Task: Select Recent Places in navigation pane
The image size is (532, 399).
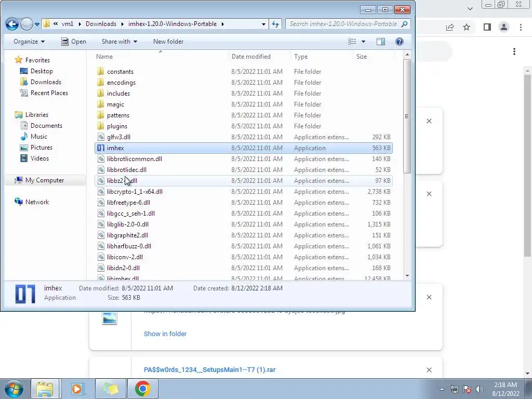Action: (x=49, y=92)
